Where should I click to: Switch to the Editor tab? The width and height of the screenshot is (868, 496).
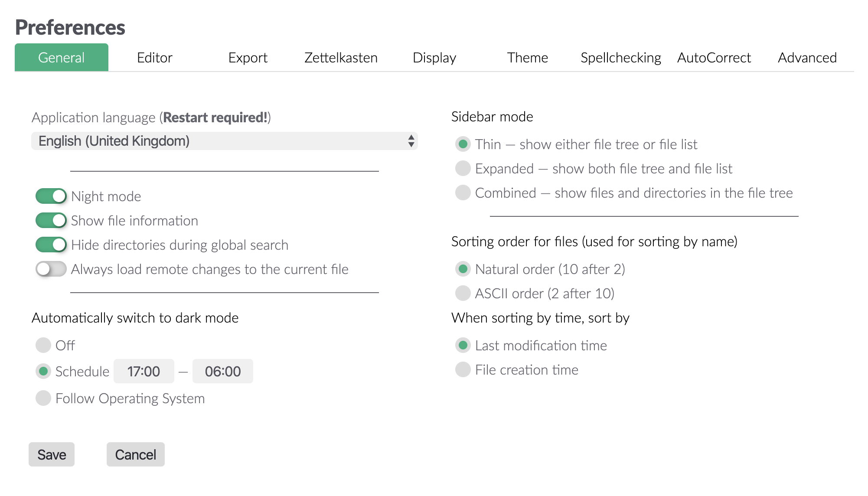click(154, 57)
